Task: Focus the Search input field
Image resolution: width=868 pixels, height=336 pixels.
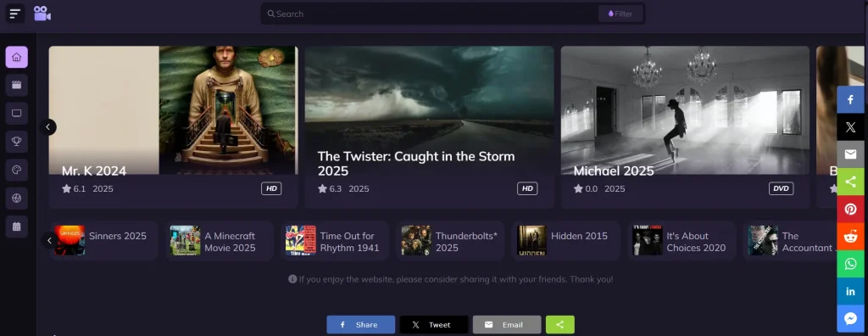Action: click(429, 14)
